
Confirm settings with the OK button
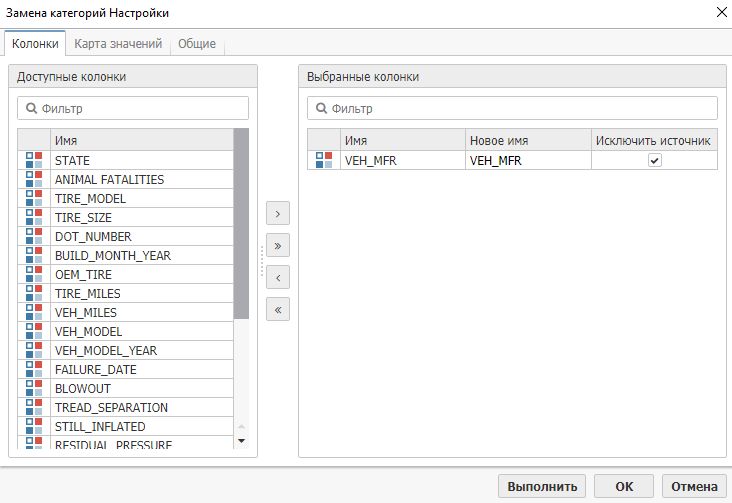(624, 486)
